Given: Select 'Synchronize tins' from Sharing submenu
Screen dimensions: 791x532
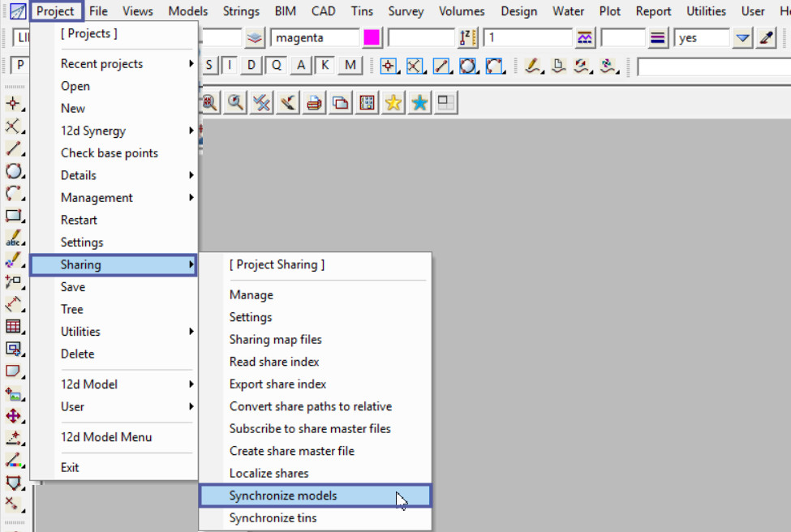Looking at the screenshot, I should (273, 518).
